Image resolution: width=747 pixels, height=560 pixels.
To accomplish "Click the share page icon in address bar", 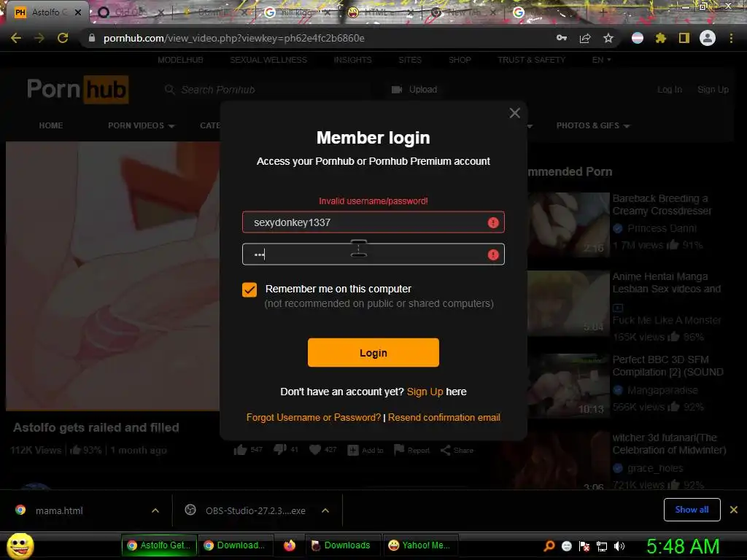I will [x=585, y=38].
